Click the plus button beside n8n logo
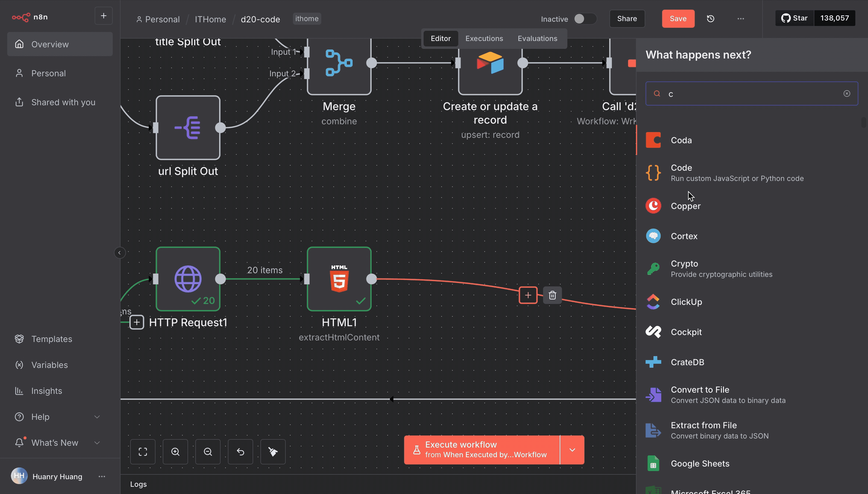 (x=103, y=16)
